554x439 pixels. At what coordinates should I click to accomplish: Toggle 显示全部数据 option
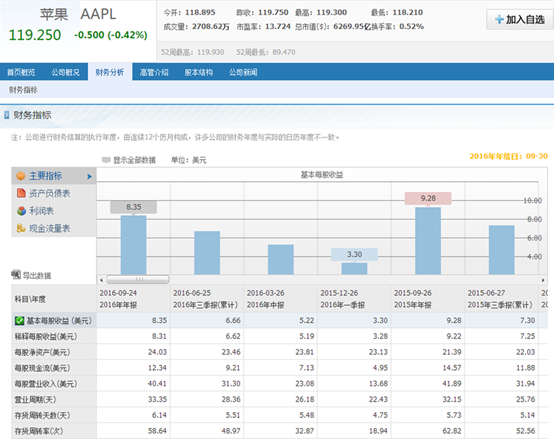pos(129,160)
